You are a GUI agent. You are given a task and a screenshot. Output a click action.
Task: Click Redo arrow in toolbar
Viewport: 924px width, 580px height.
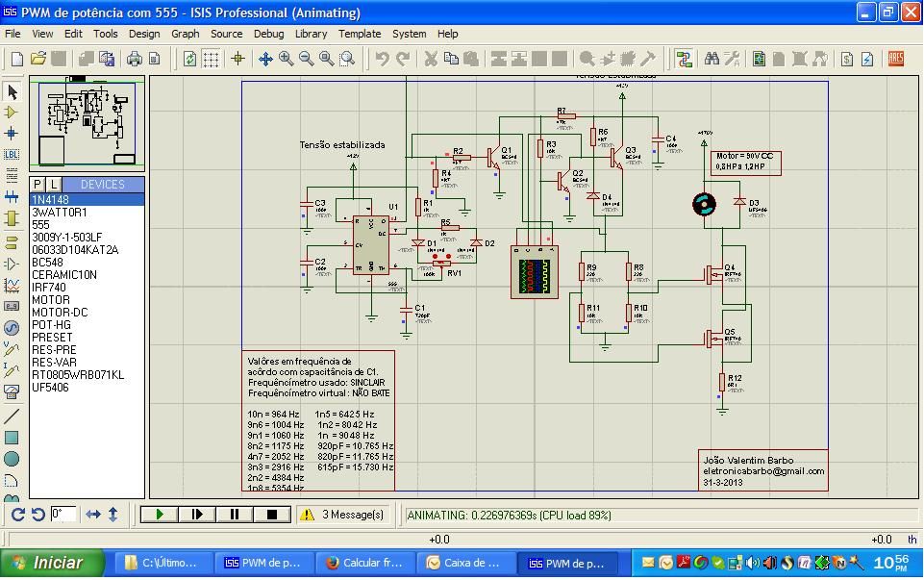pyautogui.click(x=403, y=59)
